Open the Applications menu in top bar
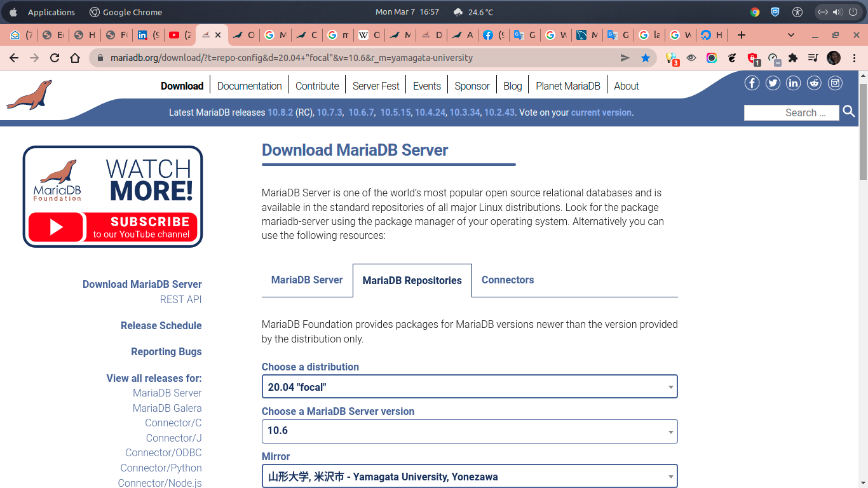Viewport: 868px width, 488px height. point(51,12)
